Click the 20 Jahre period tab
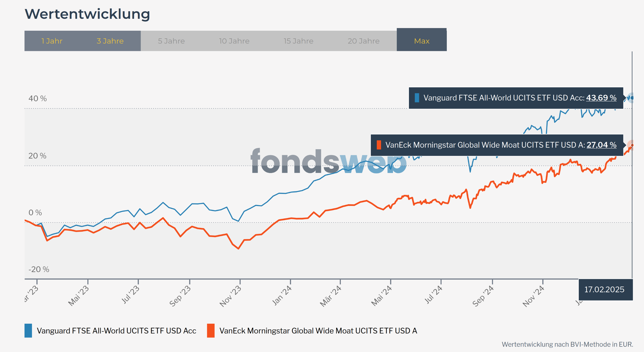 pyautogui.click(x=363, y=41)
